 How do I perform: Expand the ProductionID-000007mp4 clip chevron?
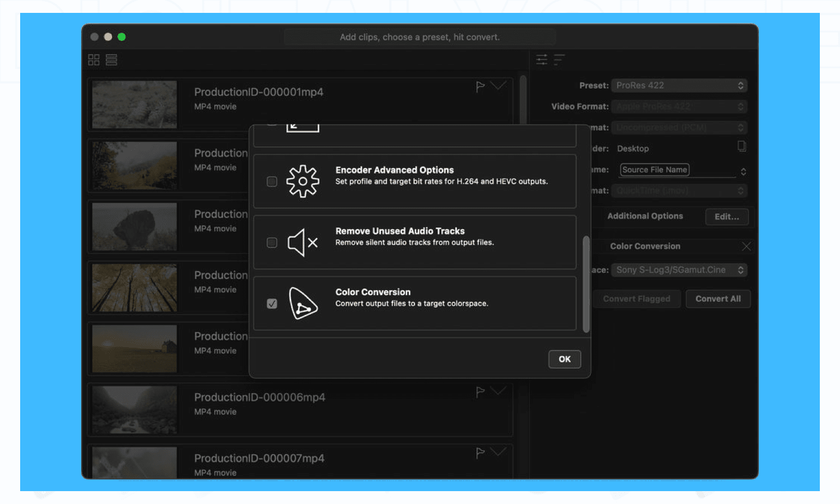498,451
